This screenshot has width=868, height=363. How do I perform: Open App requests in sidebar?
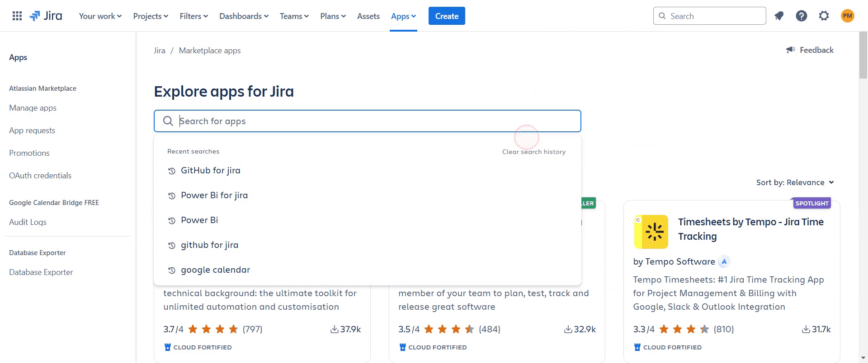32,130
